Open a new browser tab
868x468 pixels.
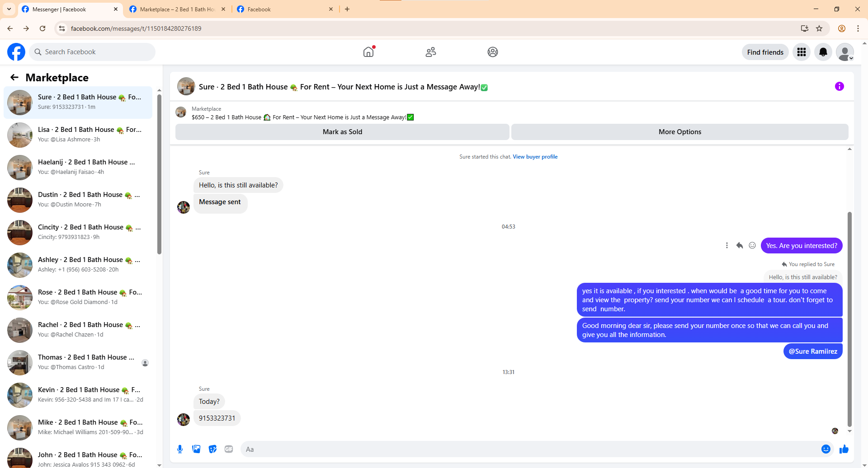click(347, 9)
